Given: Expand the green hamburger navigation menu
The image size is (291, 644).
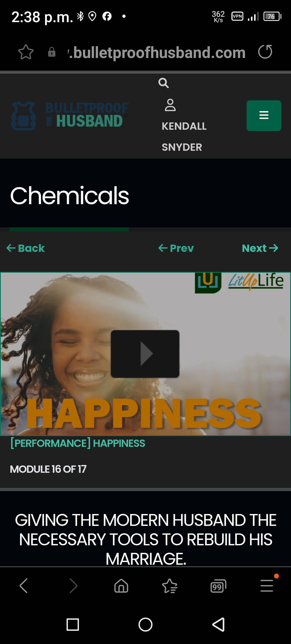Looking at the screenshot, I should tap(264, 116).
